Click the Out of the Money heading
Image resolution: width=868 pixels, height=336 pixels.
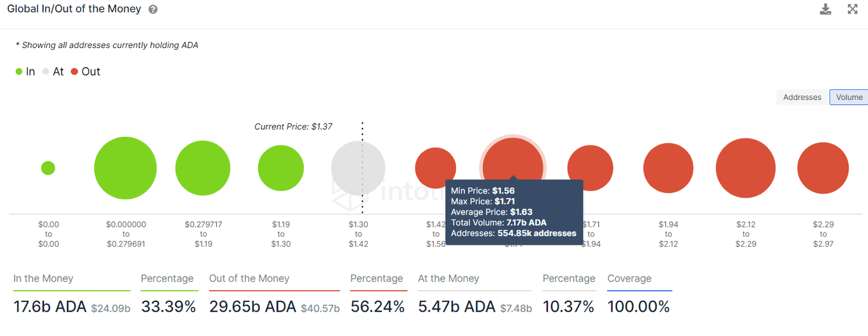249,278
